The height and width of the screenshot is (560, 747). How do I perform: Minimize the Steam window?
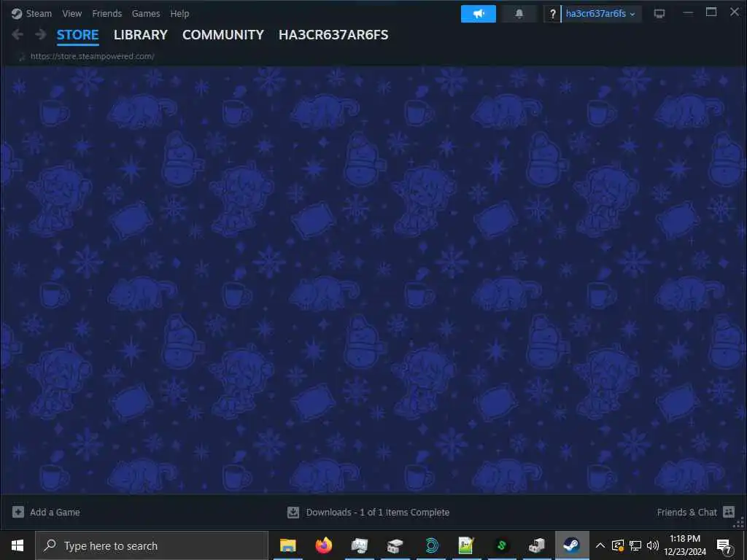point(688,13)
